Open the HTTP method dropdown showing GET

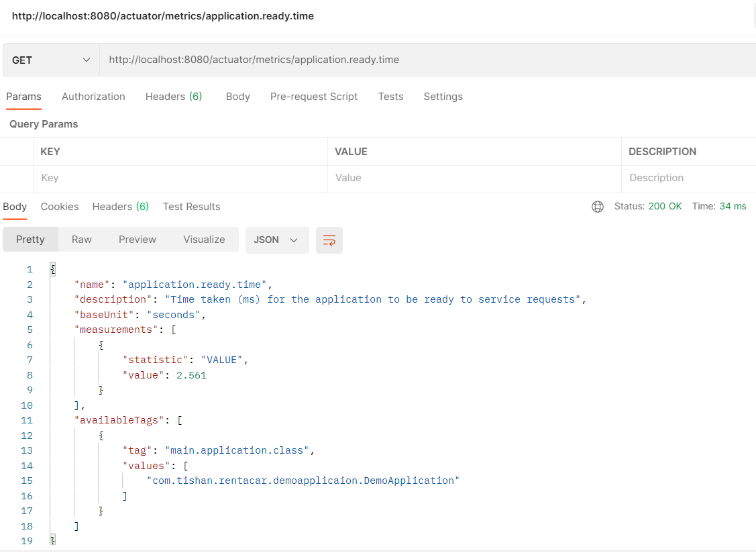click(x=50, y=60)
